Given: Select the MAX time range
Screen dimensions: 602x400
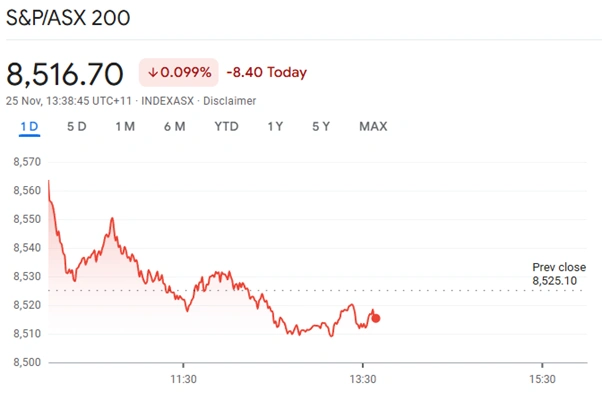Looking at the screenshot, I should [373, 127].
